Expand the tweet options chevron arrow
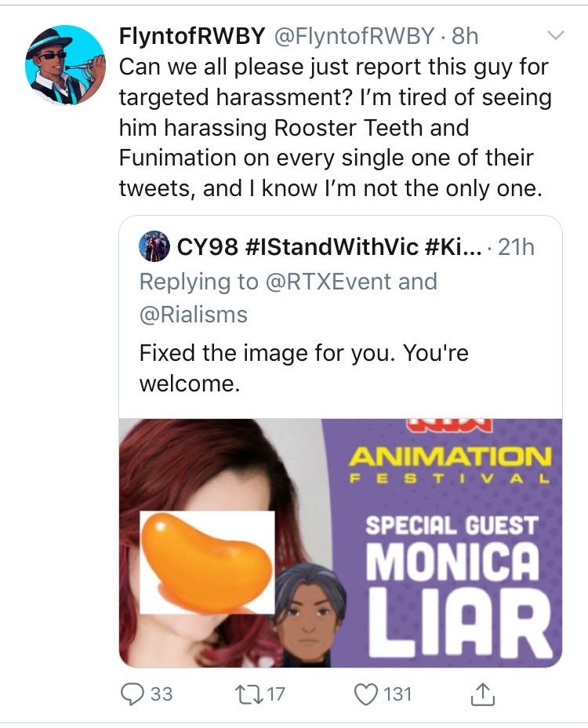The width and height of the screenshot is (588, 728). point(555,35)
